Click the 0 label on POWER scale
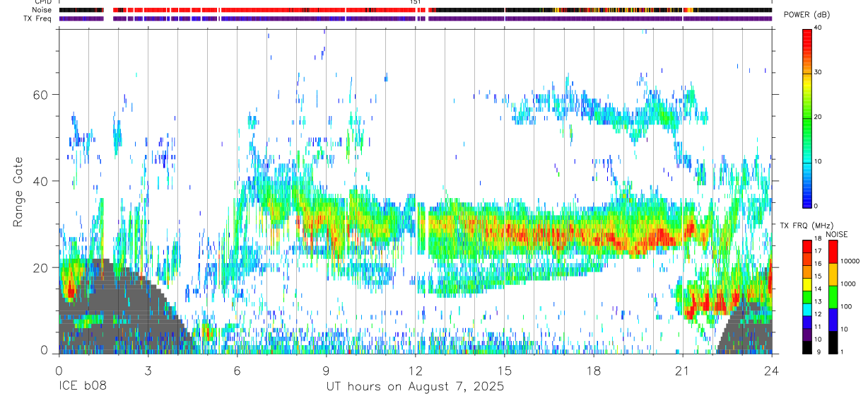 (816, 206)
